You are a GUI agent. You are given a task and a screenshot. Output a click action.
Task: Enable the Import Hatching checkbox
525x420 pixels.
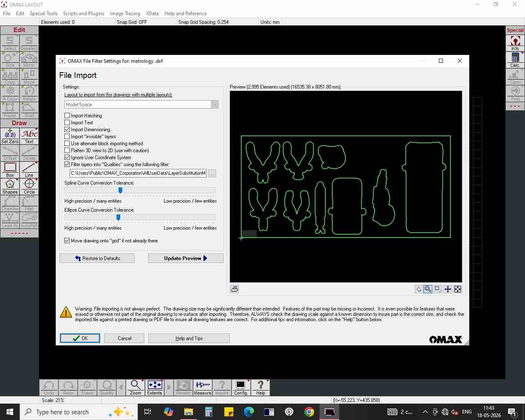click(x=67, y=116)
